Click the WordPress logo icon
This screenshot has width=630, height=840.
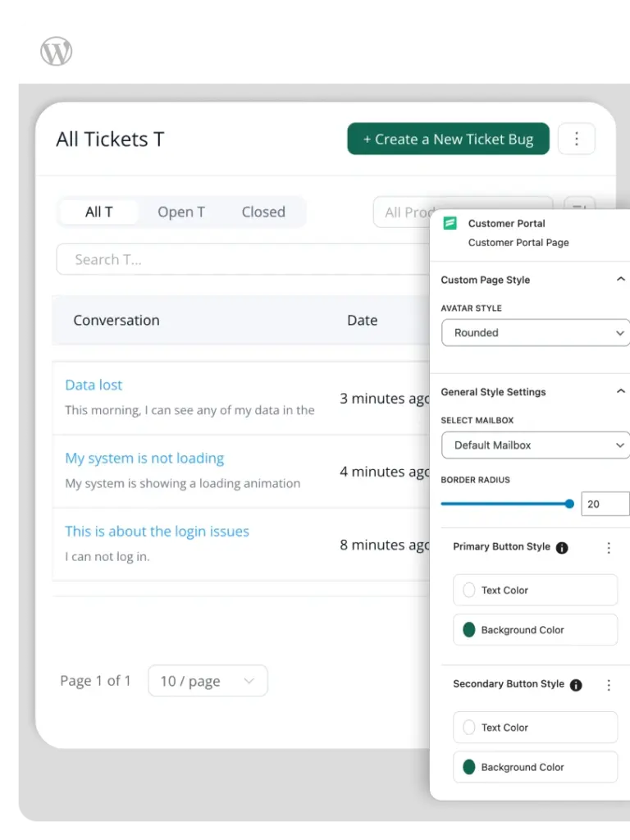[57, 52]
